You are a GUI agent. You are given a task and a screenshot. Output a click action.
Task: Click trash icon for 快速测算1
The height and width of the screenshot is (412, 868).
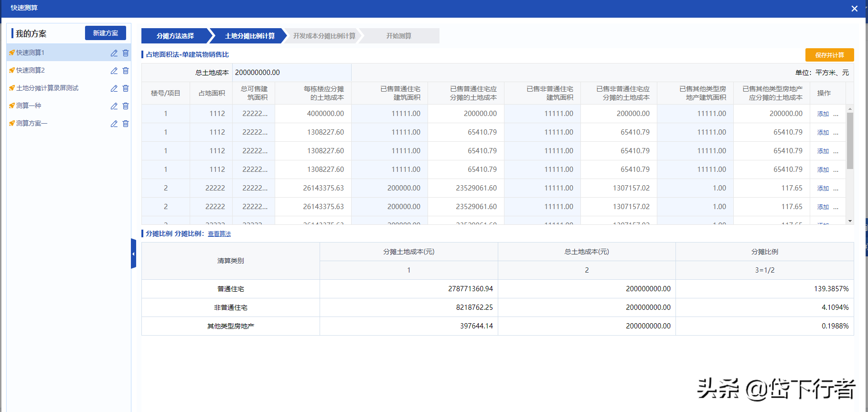coord(126,53)
